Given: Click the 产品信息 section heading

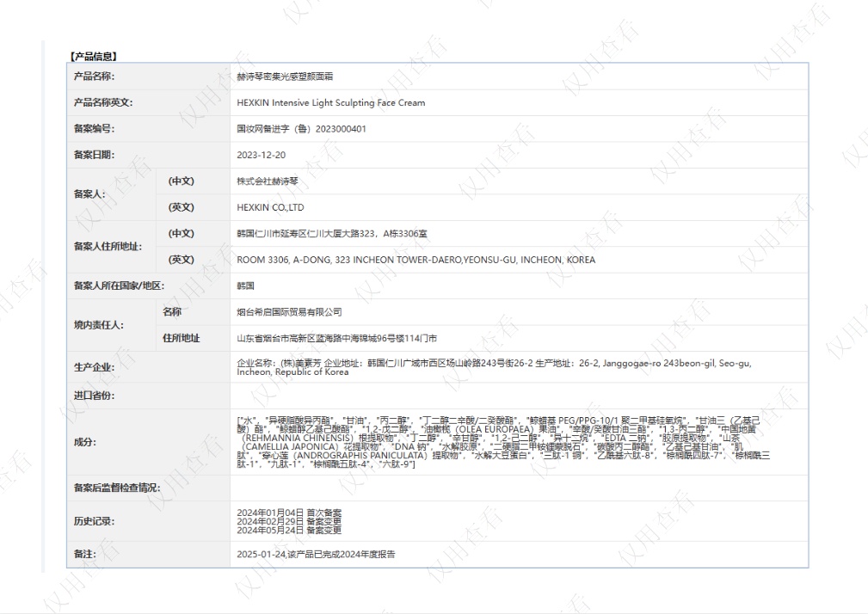Looking at the screenshot, I should [93, 57].
